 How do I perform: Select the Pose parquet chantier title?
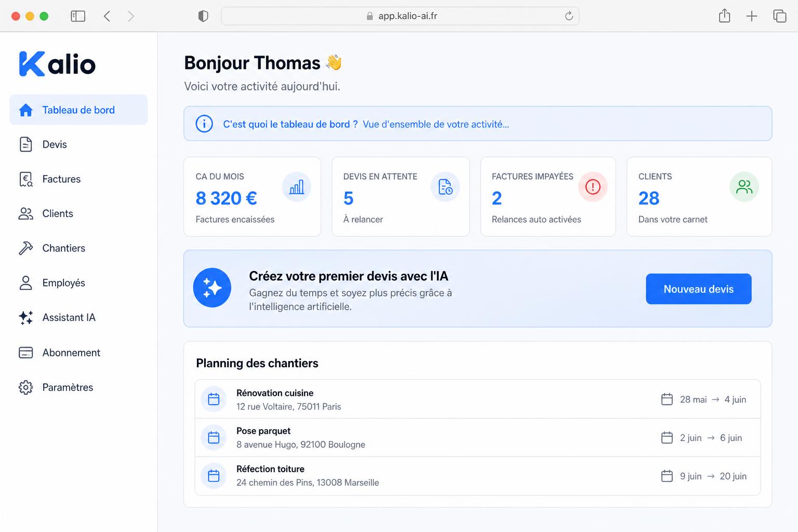263,431
